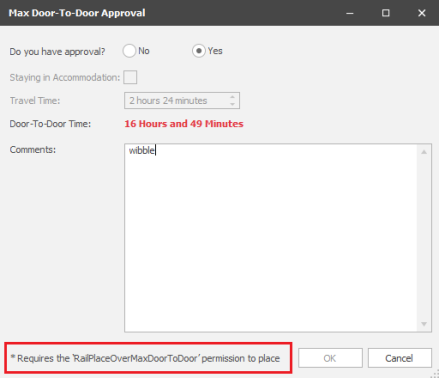Screen dimensions: 439x378
Task: Click the 'Travel Time:' label
Action: pyautogui.click(x=35, y=101)
